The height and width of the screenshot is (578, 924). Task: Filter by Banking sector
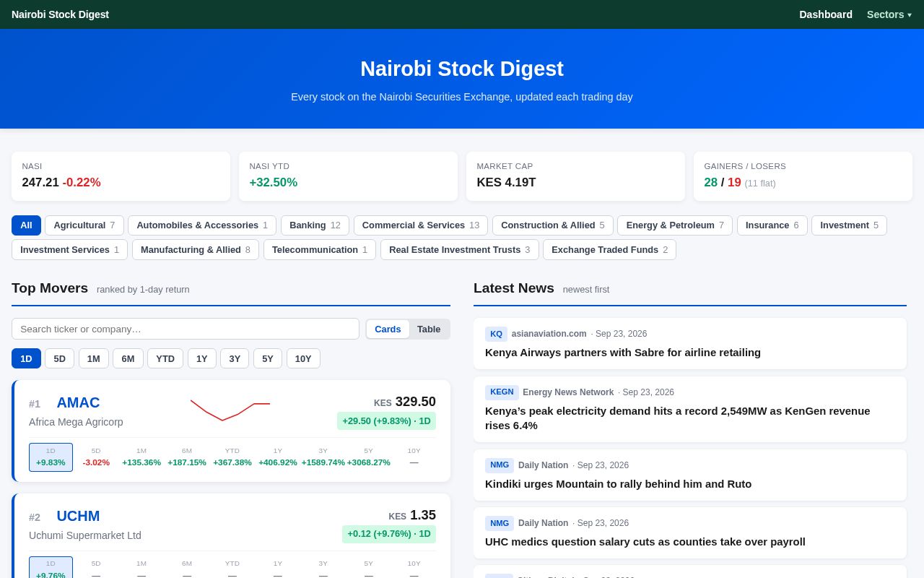click(x=315, y=225)
